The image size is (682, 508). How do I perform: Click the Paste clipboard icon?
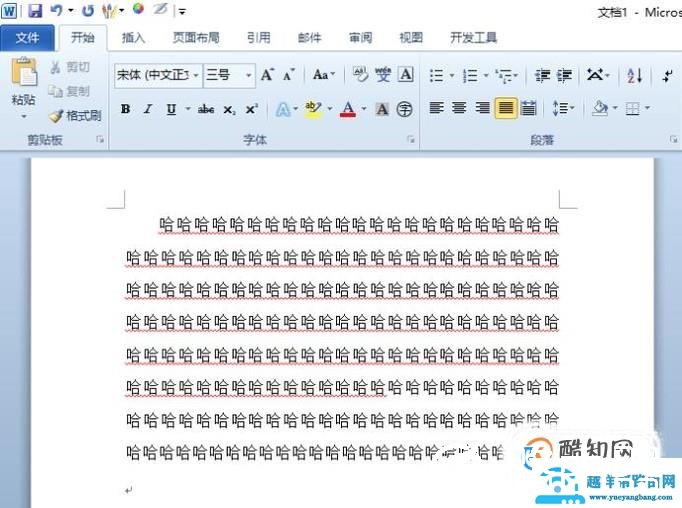coord(23,72)
